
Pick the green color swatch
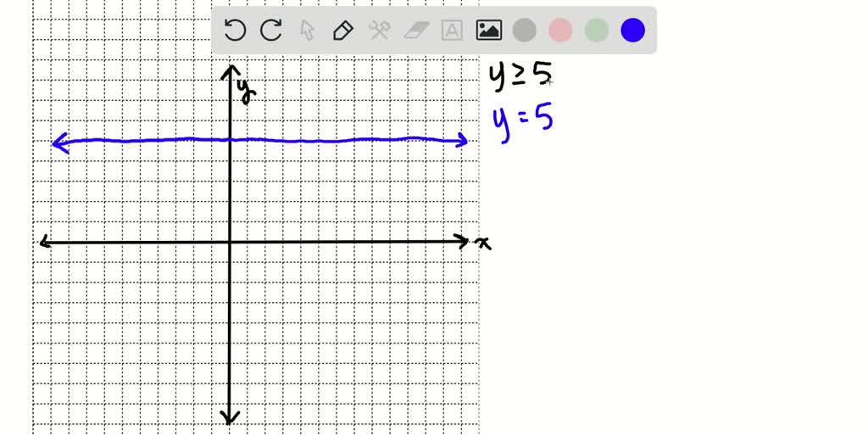point(597,30)
